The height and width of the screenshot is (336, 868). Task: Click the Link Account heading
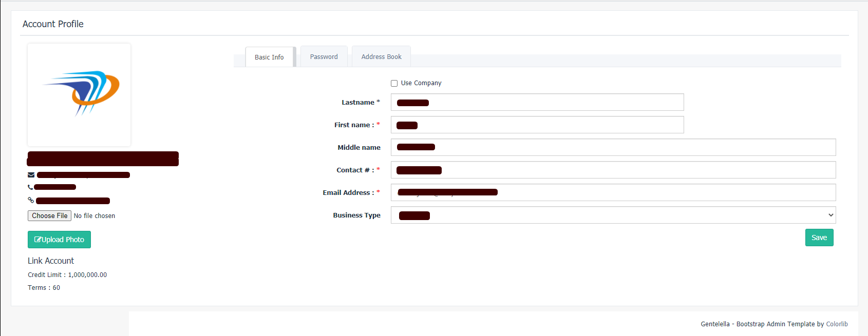[51, 261]
